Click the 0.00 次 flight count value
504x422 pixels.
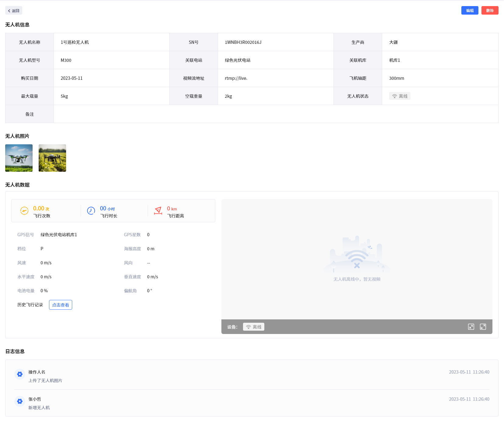tap(41, 209)
